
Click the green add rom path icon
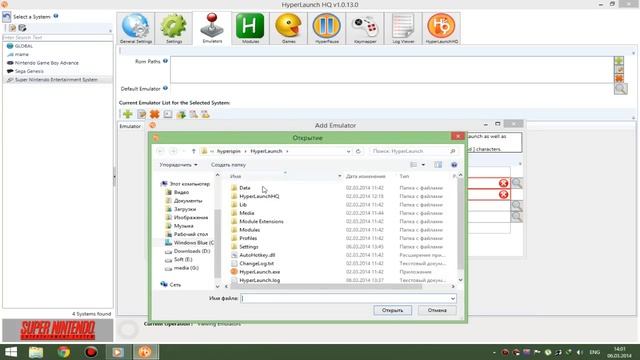[x=619, y=61]
